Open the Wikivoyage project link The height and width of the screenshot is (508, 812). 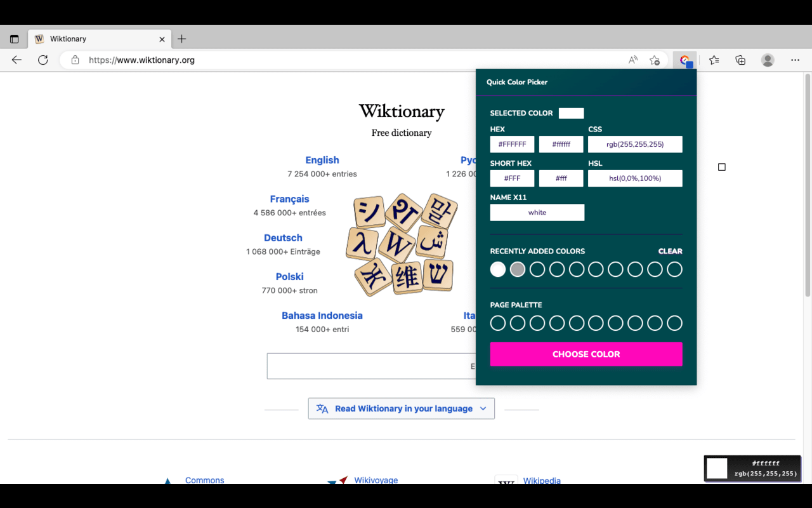tap(376, 480)
